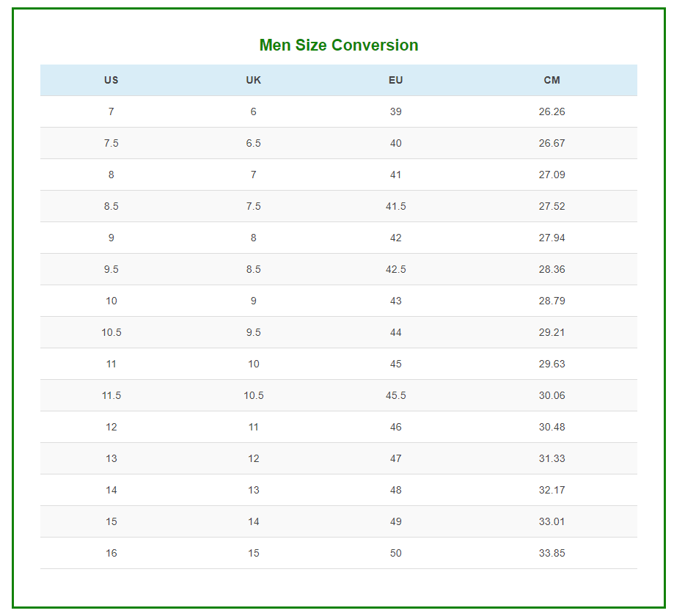
Task: Click the CM column header
Action: [x=552, y=80]
